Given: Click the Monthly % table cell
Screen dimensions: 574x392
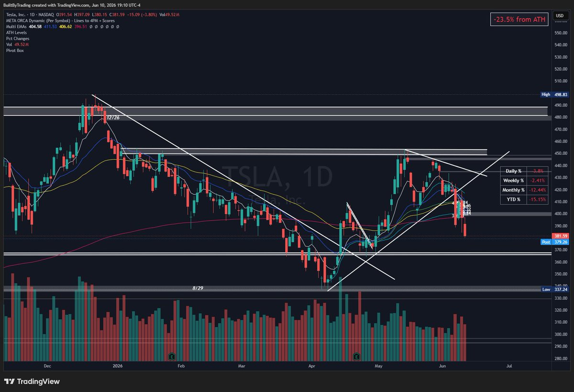Looking at the screenshot, I should click(513, 190).
